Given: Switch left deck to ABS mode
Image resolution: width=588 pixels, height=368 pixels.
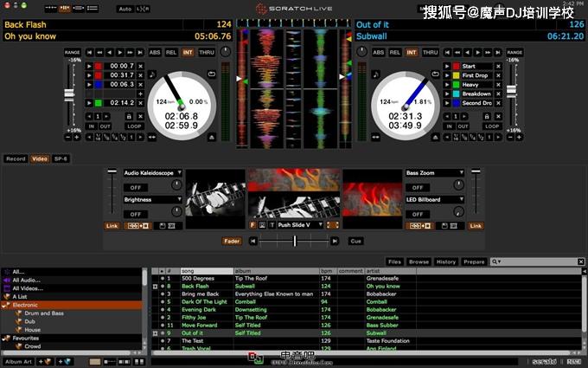Looking at the screenshot, I should 155,52.
